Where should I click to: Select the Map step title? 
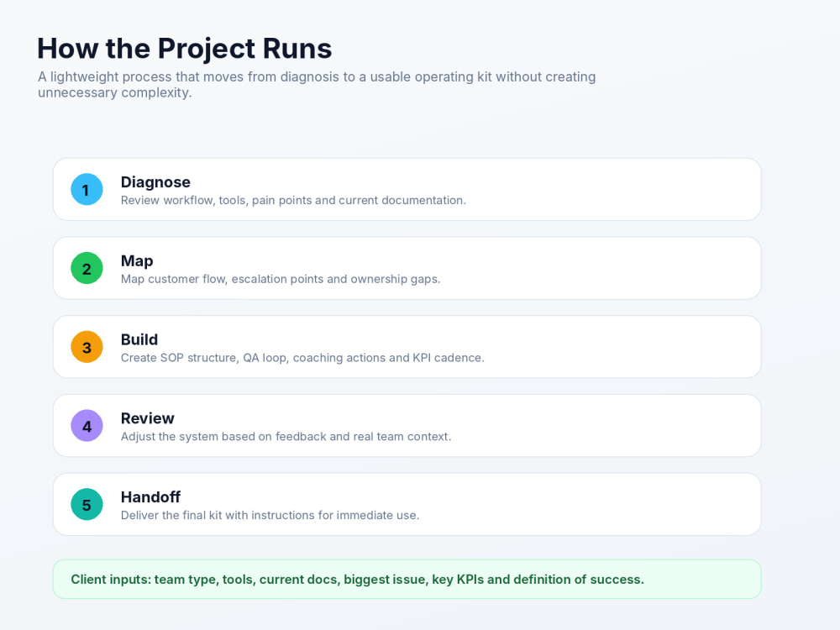point(137,261)
